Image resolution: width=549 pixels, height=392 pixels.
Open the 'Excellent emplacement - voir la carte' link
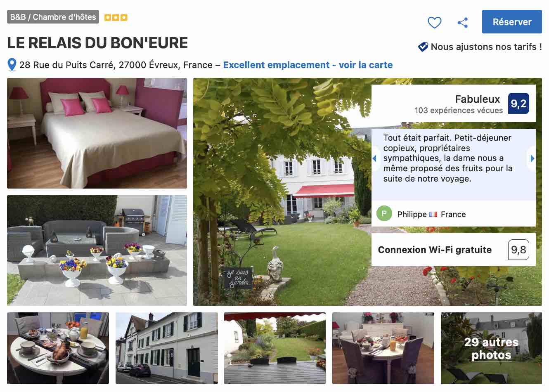pyautogui.click(x=308, y=65)
